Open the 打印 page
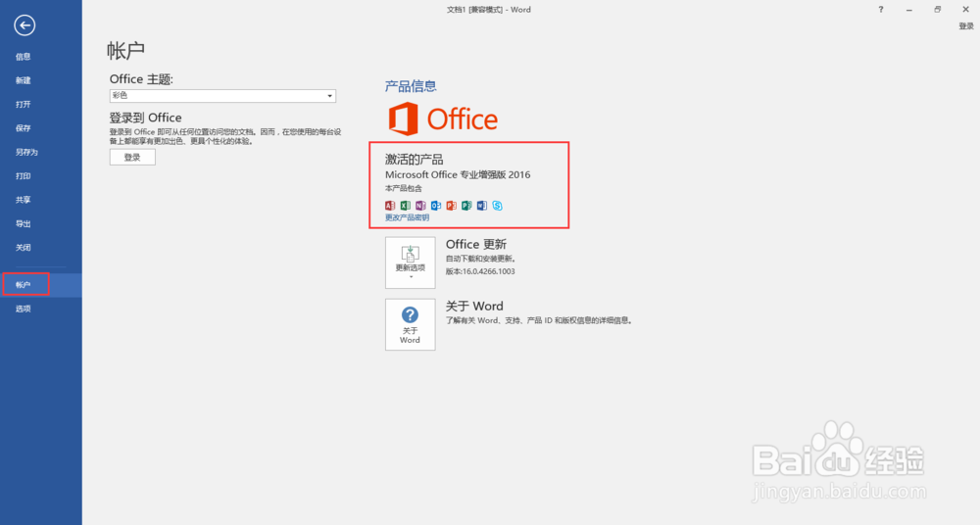The image size is (980, 525). pos(24,176)
